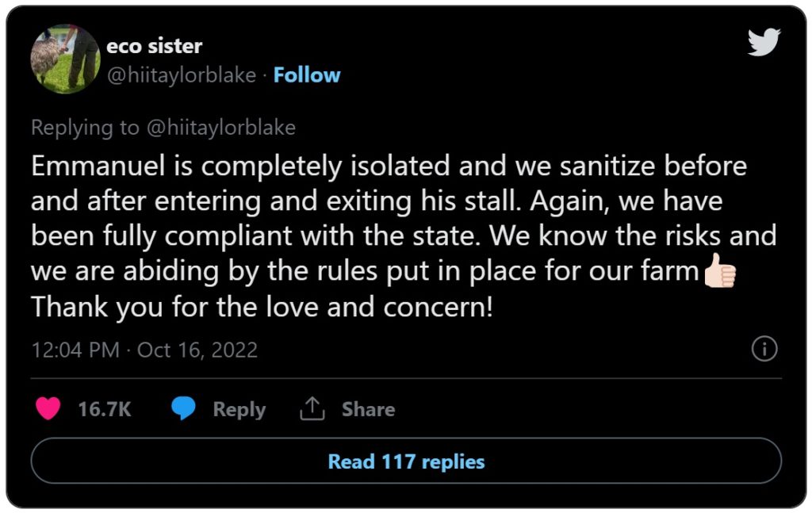Screen dimensions: 812x513
Task: Click the 12:04 PM time stamp
Action: click(x=75, y=350)
